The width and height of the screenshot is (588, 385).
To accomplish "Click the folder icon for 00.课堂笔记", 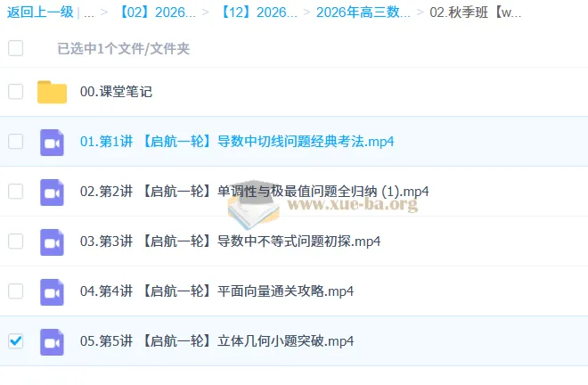I will 52,92.
